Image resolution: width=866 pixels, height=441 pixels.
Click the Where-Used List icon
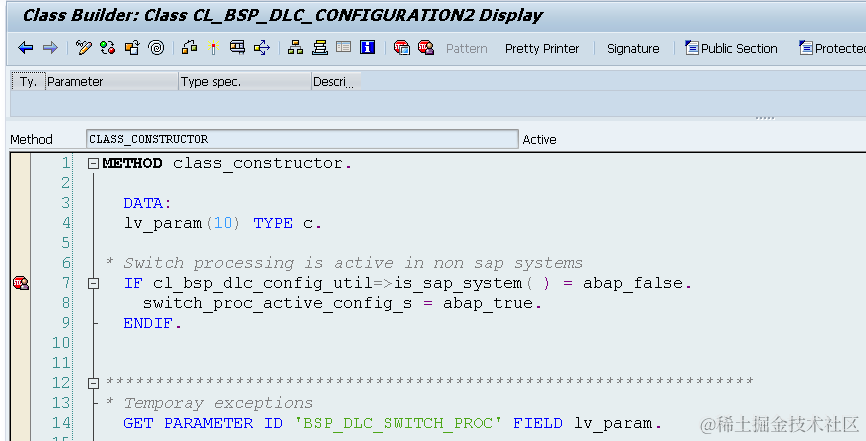(x=262, y=48)
